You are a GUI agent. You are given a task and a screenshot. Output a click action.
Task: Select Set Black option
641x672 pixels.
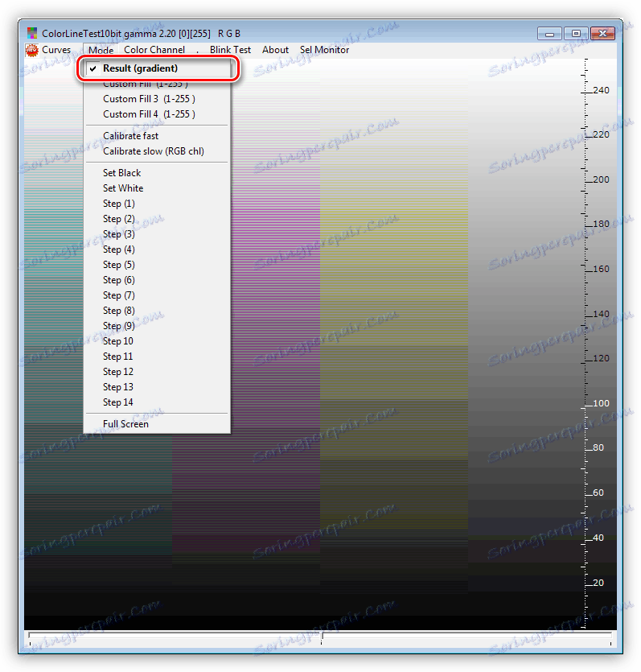[158, 173]
